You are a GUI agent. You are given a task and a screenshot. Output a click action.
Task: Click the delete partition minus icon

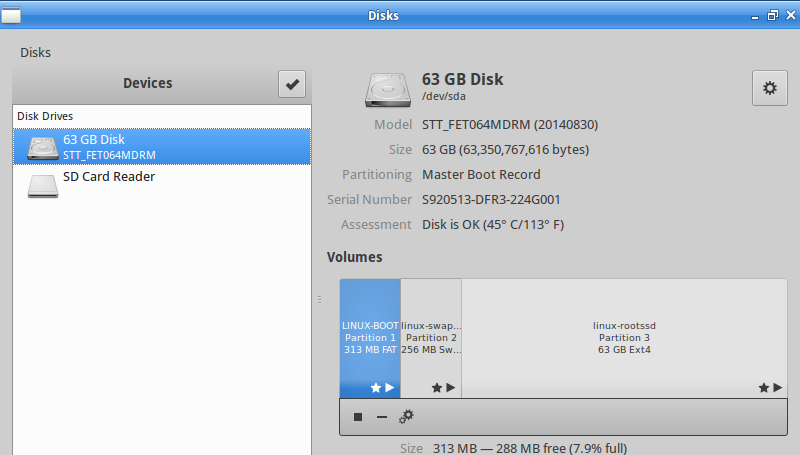[382, 417]
